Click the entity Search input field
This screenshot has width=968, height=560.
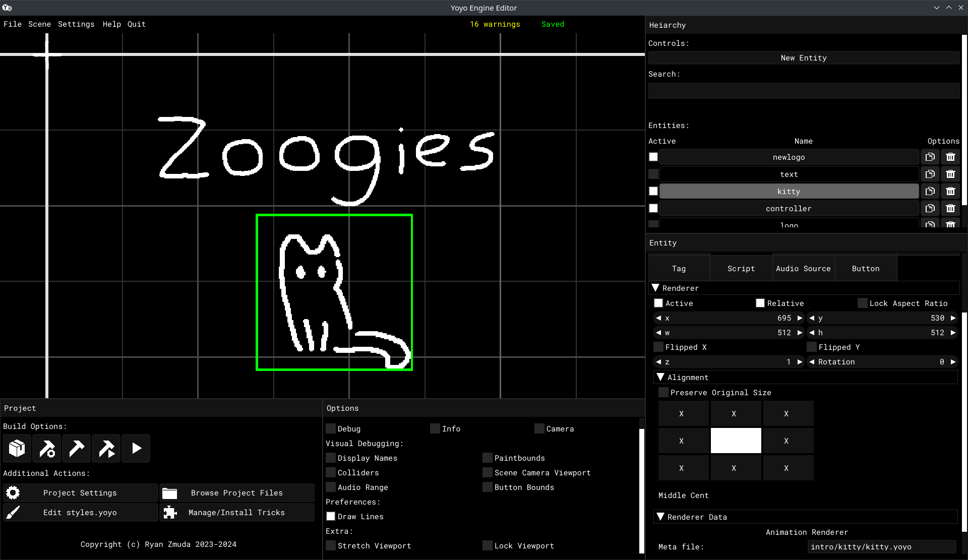click(804, 91)
